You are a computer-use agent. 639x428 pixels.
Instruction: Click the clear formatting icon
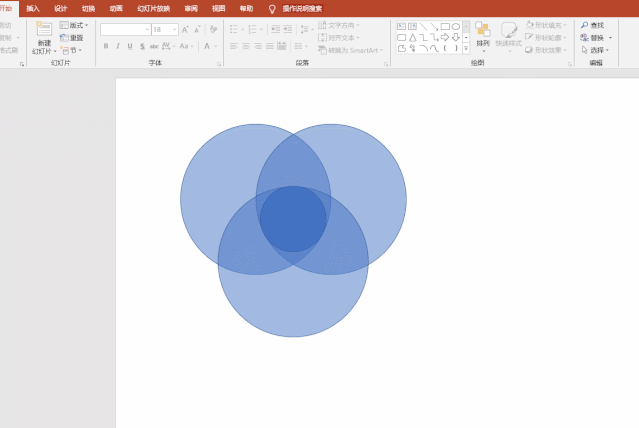pyautogui.click(x=212, y=30)
